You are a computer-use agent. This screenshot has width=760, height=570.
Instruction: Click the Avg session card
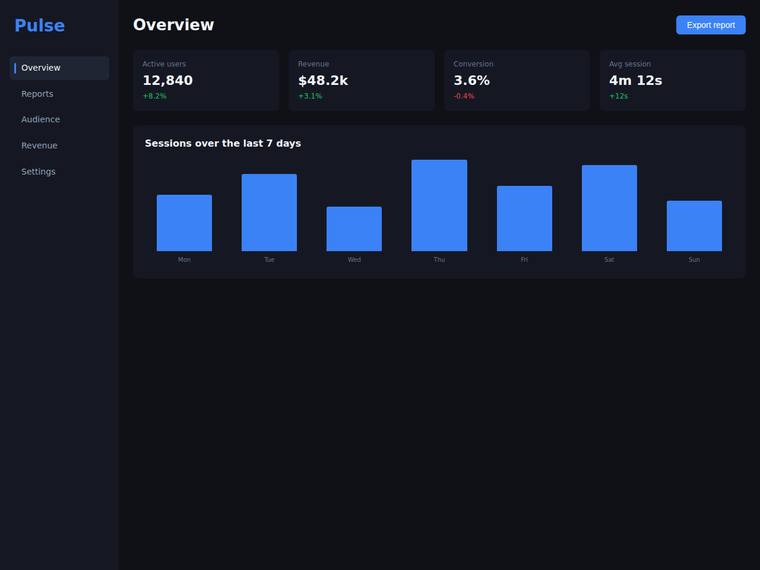(x=673, y=80)
